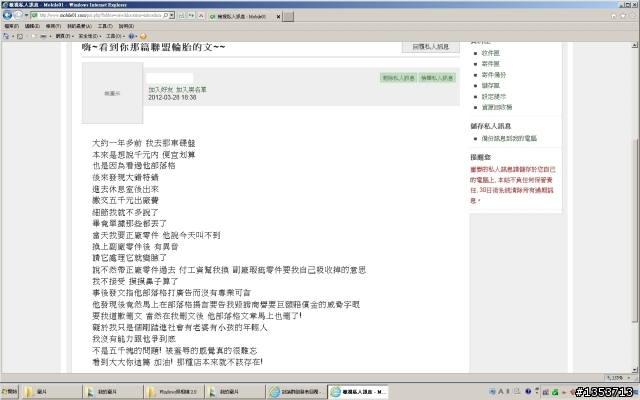Screen dimensions: 640x400
Task: Open the 圖片 folder taskbar item
Action: point(51,392)
